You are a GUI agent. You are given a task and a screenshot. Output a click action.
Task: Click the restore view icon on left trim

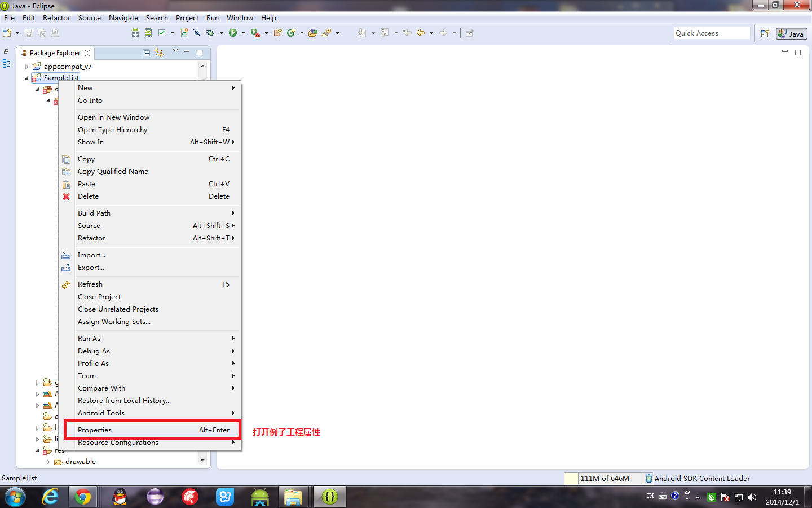(6, 51)
